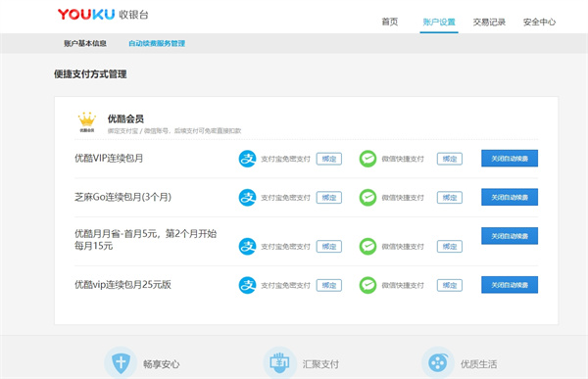
Task: Select 自动续费服务管理 sub-tab
Action: pyautogui.click(x=157, y=43)
